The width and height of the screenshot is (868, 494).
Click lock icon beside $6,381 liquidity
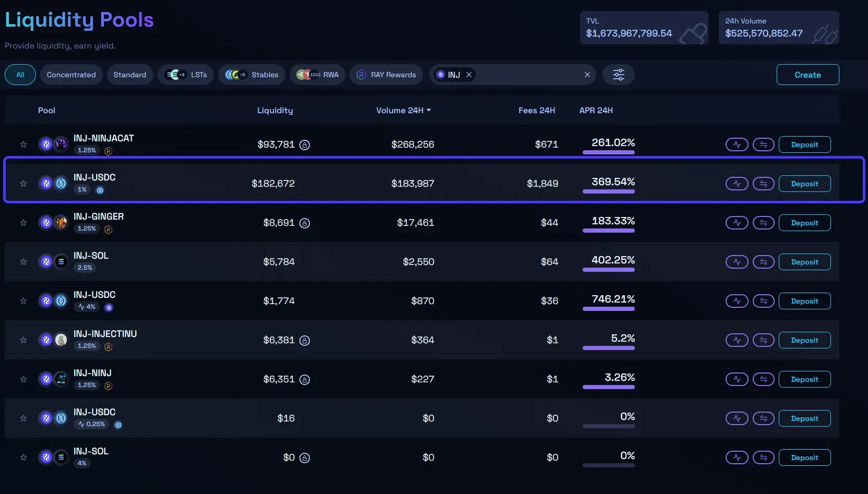tap(305, 341)
